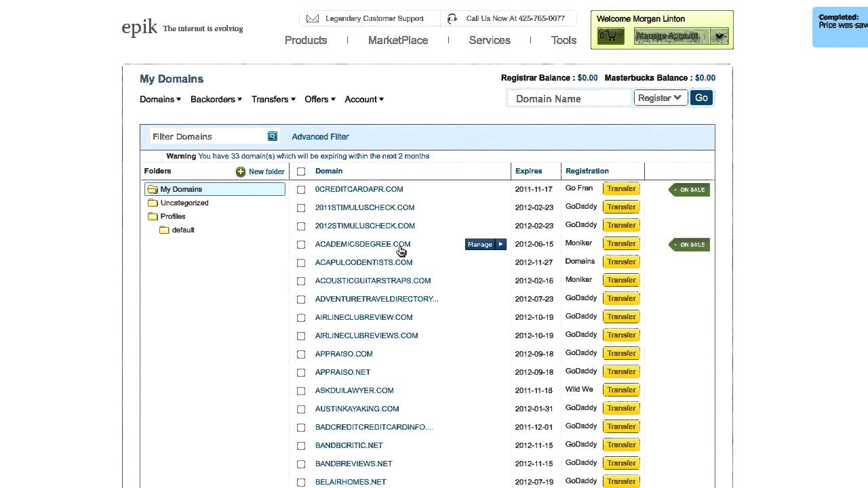
Task: Check the box for ACAPULCODENTISTS.COM
Action: click(x=301, y=263)
